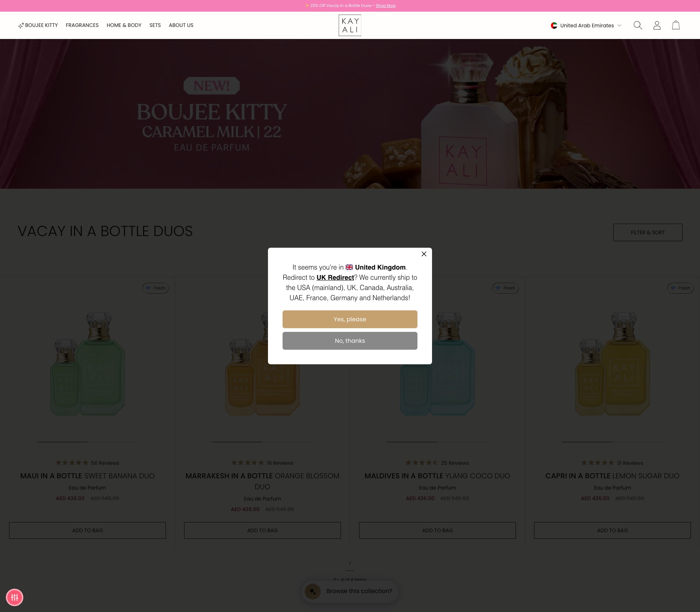Open the search icon in the header

(638, 25)
